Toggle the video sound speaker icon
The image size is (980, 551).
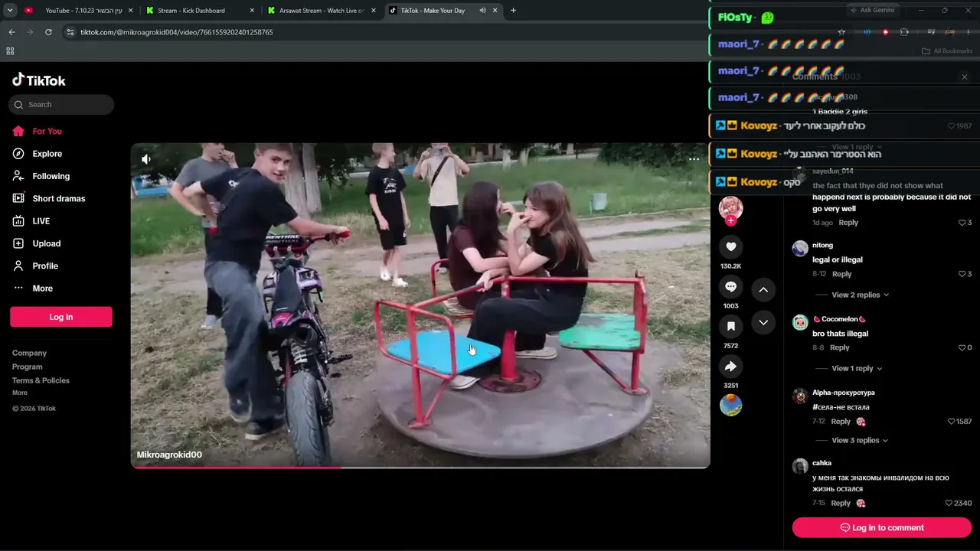click(x=146, y=159)
